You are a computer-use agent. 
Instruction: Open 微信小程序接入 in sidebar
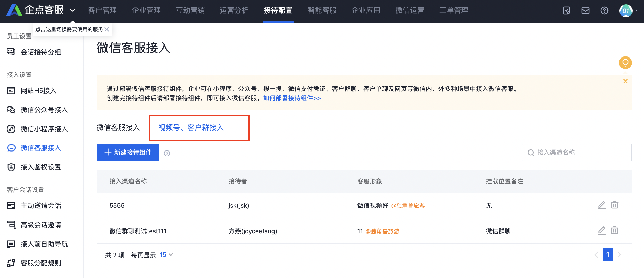pyautogui.click(x=44, y=129)
